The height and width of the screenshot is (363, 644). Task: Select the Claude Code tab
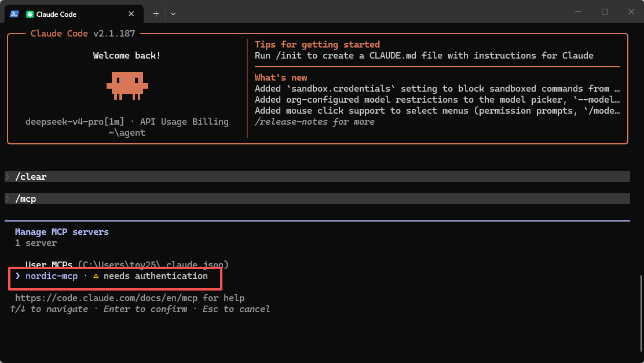pyautogui.click(x=74, y=14)
